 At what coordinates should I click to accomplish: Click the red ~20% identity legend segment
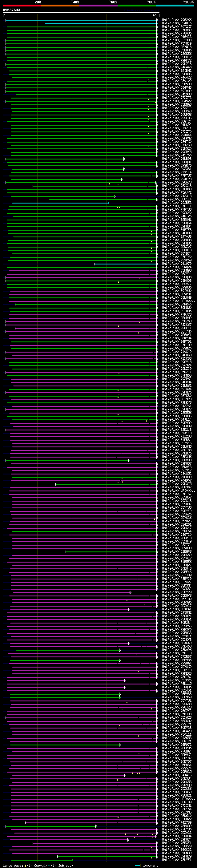[22, 6]
